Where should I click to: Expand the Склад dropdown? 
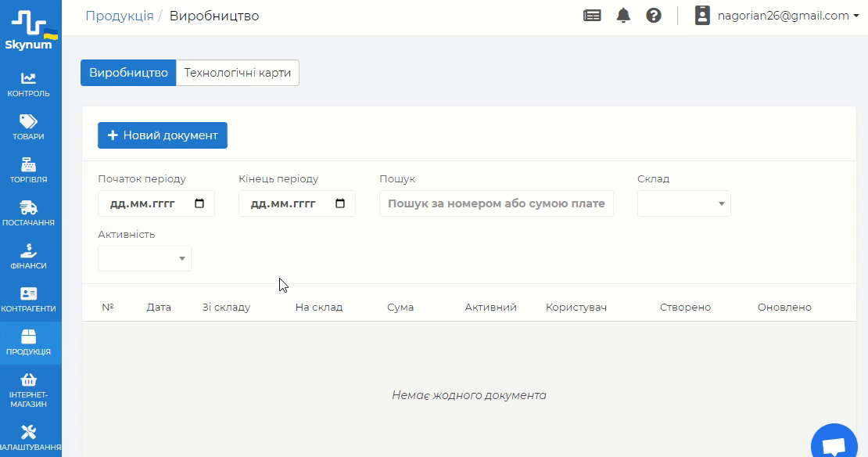coord(684,203)
